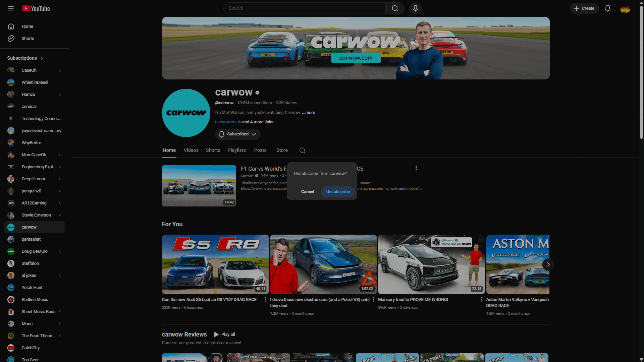Open Audi S5 vs R8 thumbnail
This screenshot has height=362, width=644.
(x=215, y=264)
